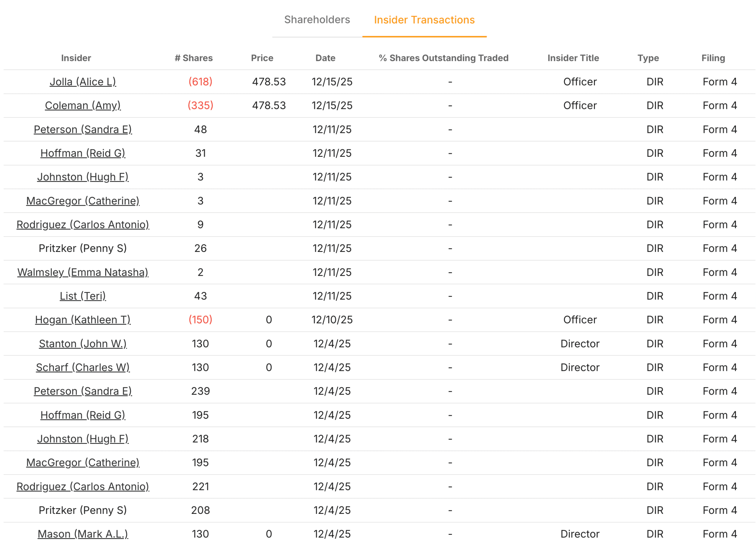This screenshot has width=756, height=544.
Task: Sort transactions by the Date column
Action: pos(325,58)
